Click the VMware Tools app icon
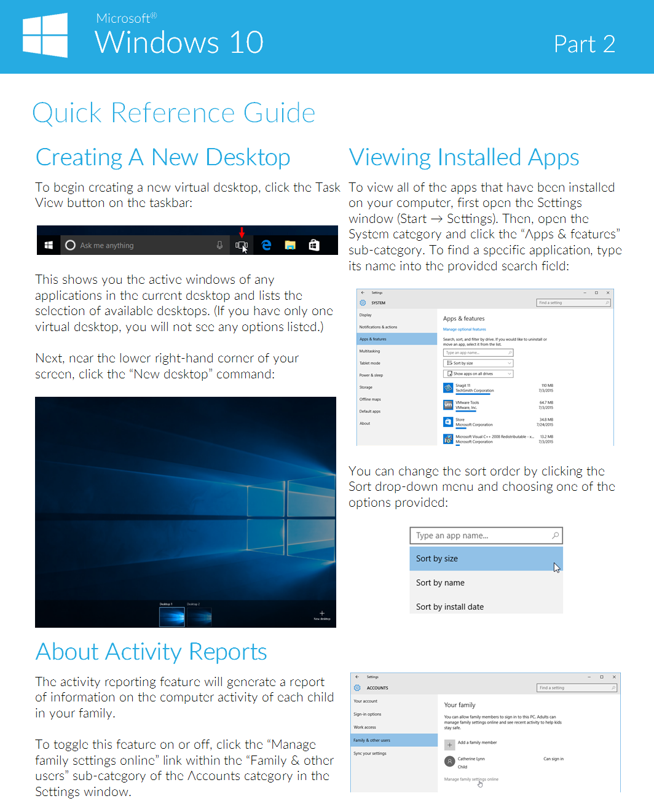Image resolution: width=654 pixels, height=812 pixels. [448, 404]
